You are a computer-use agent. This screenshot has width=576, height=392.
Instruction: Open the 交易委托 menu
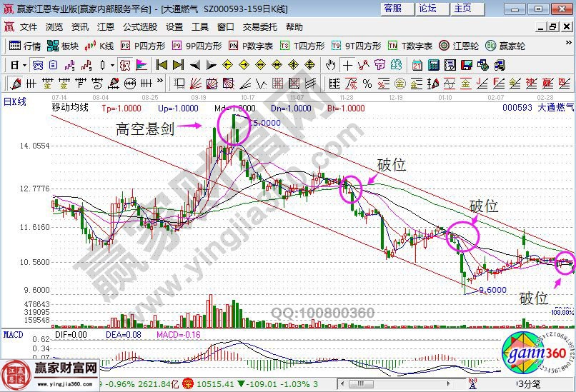pyautogui.click(x=260, y=27)
